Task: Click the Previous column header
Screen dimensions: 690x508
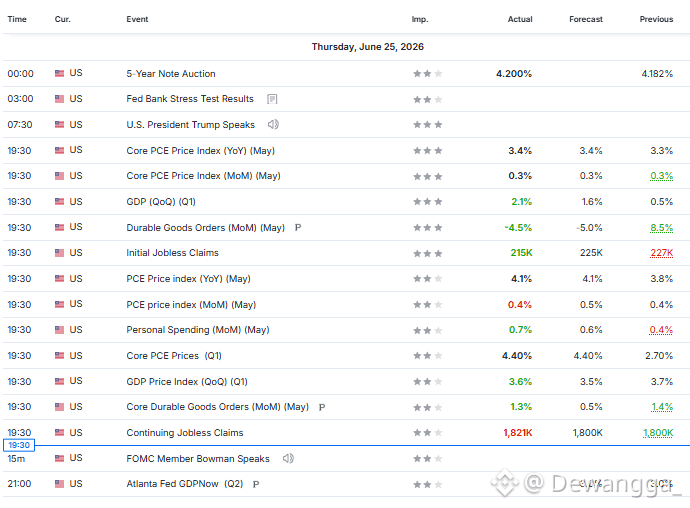Action: 657,19
